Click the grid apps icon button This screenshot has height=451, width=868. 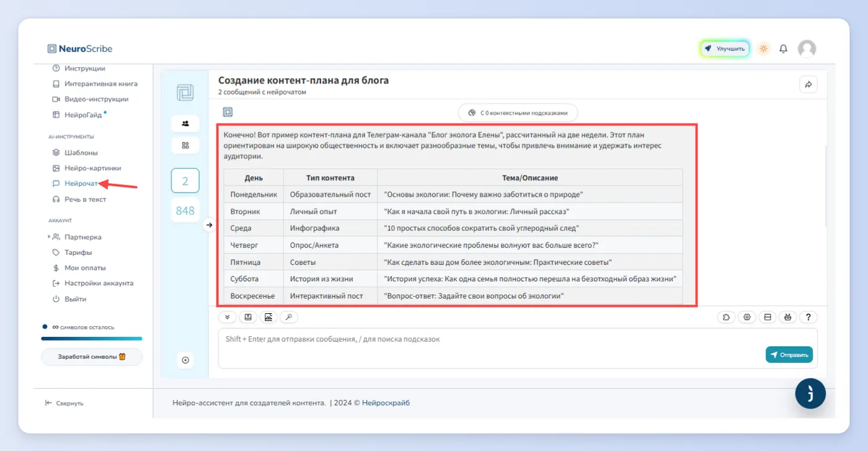tap(185, 145)
